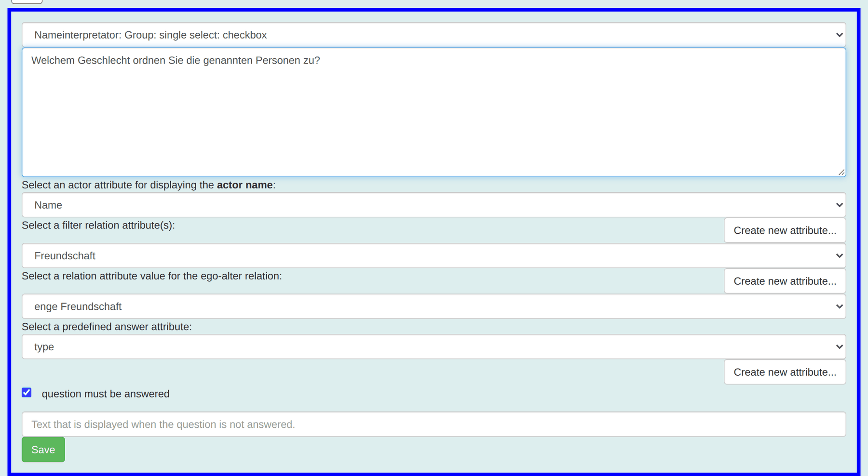
Task: Open the Freundschaft filter relation dropdown
Action: [x=434, y=256]
